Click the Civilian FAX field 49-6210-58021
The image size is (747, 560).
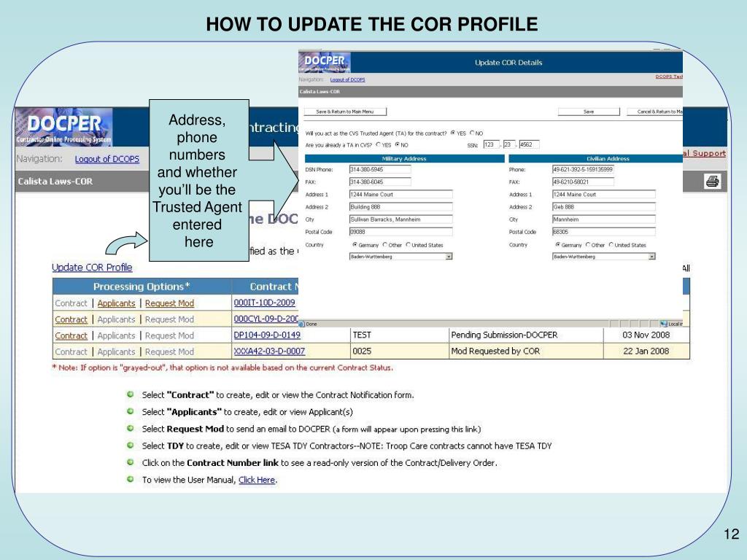pyautogui.click(x=583, y=182)
